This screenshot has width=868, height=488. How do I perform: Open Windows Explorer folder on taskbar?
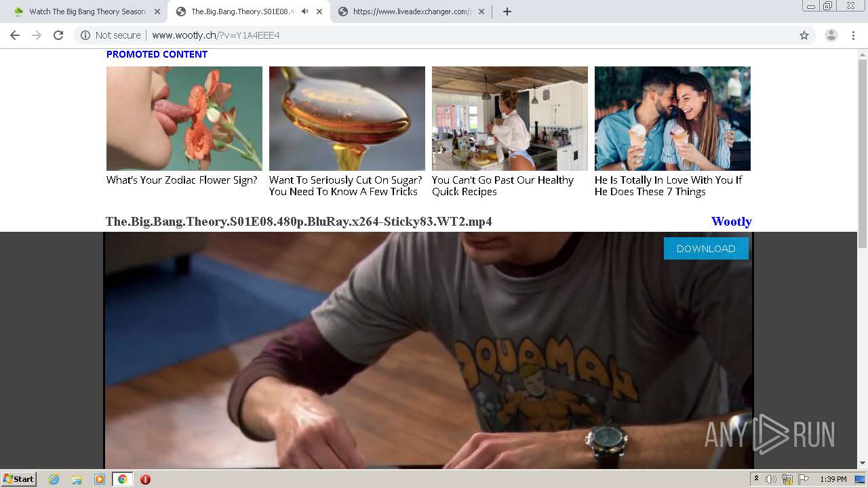click(x=77, y=479)
